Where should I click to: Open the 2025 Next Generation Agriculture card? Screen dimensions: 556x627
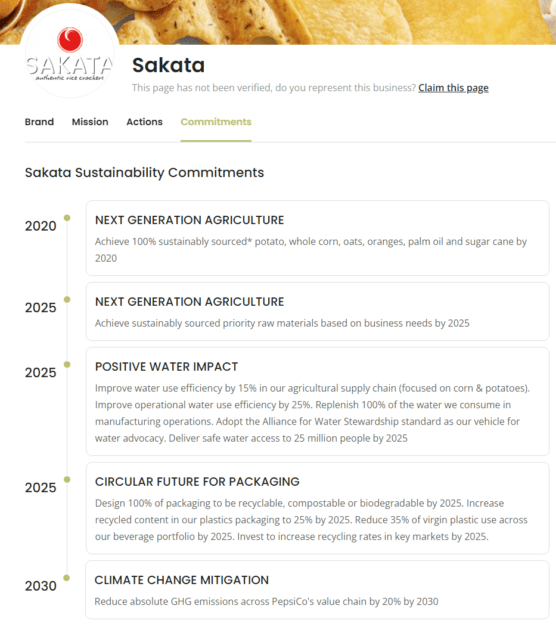(318, 312)
